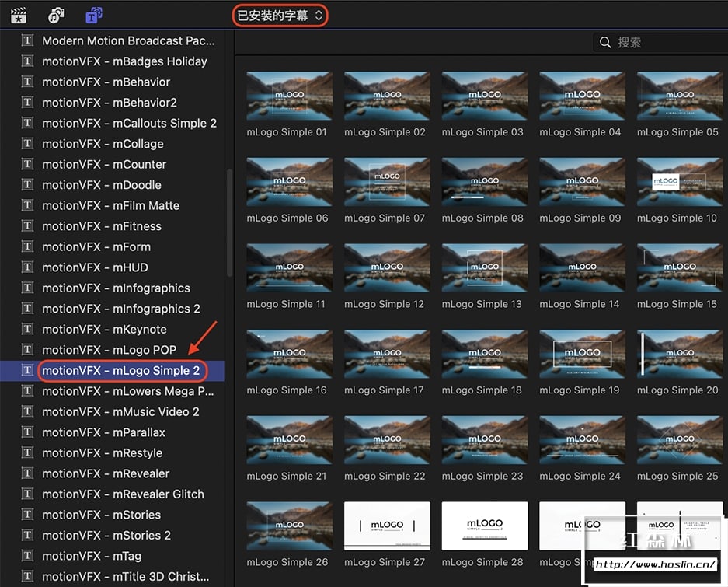
Task: Click the magnifier icon in search field
Action: pos(605,42)
